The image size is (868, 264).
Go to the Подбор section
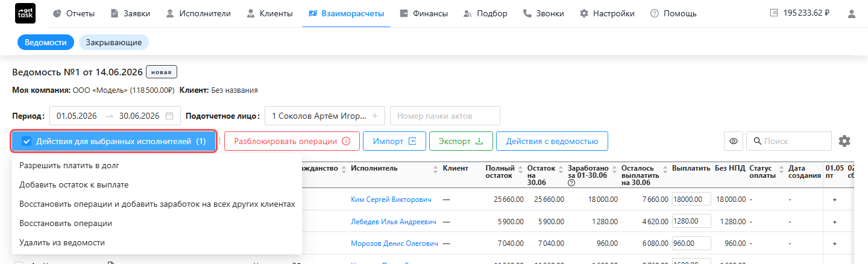tap(485, 13)
